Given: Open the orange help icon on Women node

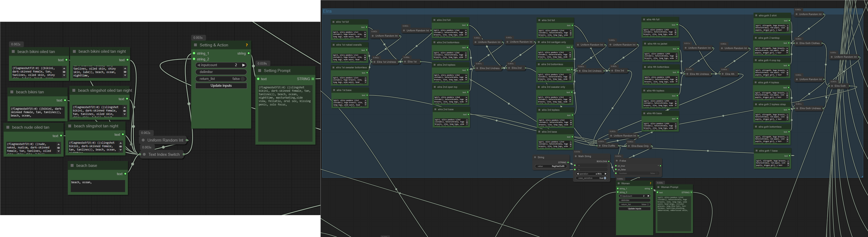Looking at the screenshot, I should pyautogui.click(x=650, y=183).
